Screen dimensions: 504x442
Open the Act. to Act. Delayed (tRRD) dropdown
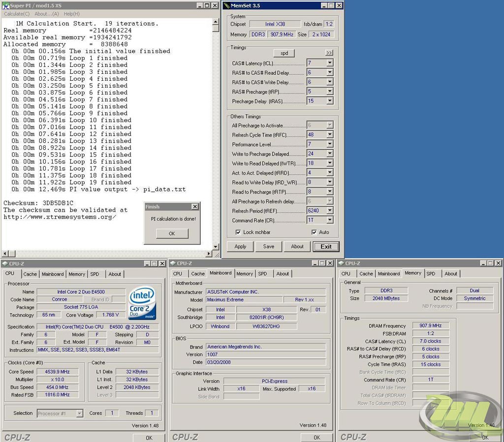point(330,173)
